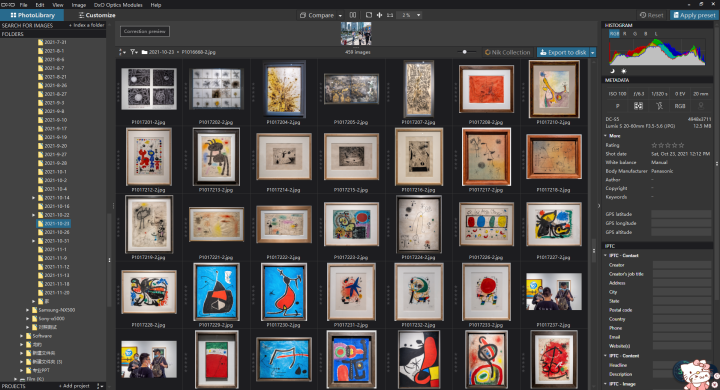The height and width of the screenshot is (390, 720).
Task: Switch to the PhotoLibrary tab
Action: tap(32, 15)
